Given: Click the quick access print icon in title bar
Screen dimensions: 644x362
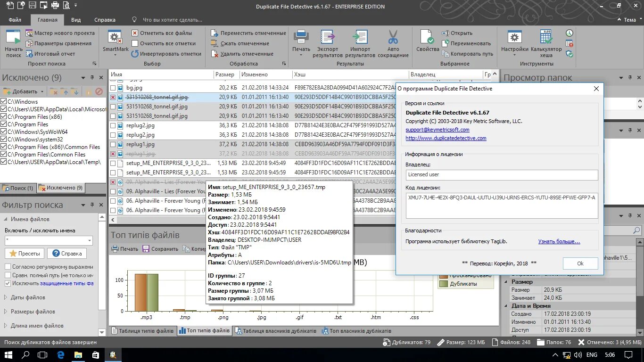Looking at the screenshot, I should 55,6.
